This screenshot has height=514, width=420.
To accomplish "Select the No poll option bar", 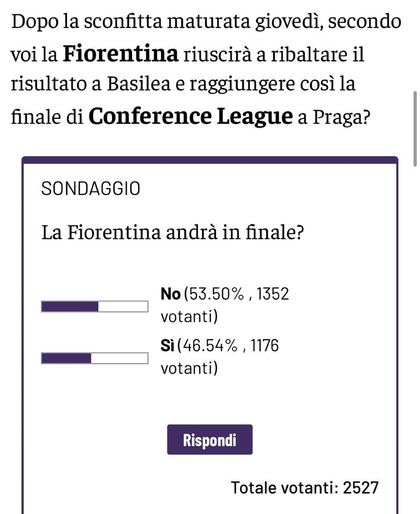I will (95, 306).
